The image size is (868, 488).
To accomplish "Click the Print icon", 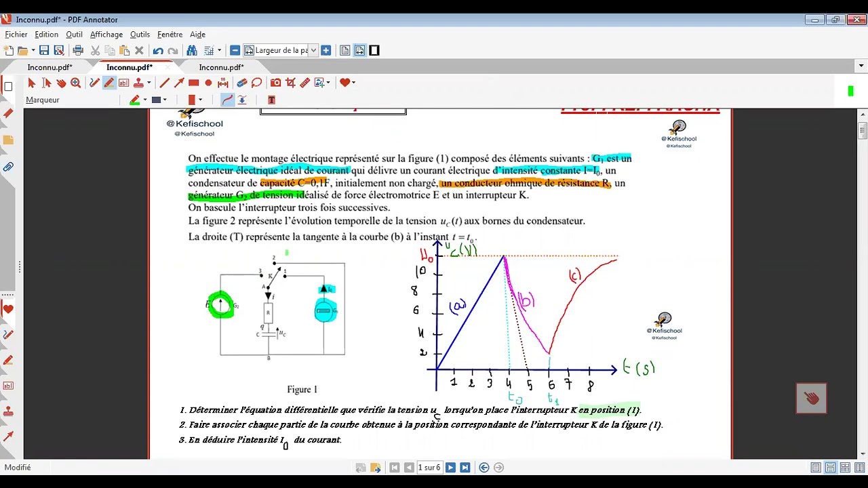I will [78, 50].
